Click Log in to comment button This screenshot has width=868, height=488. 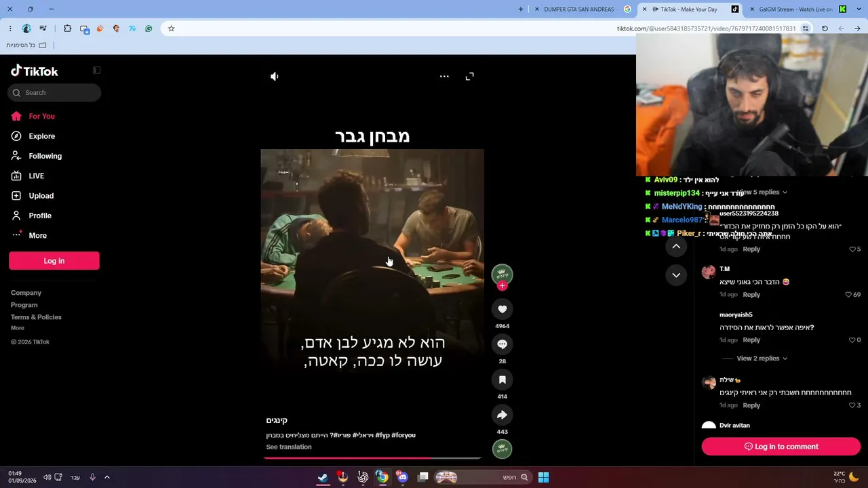(781, 447)
